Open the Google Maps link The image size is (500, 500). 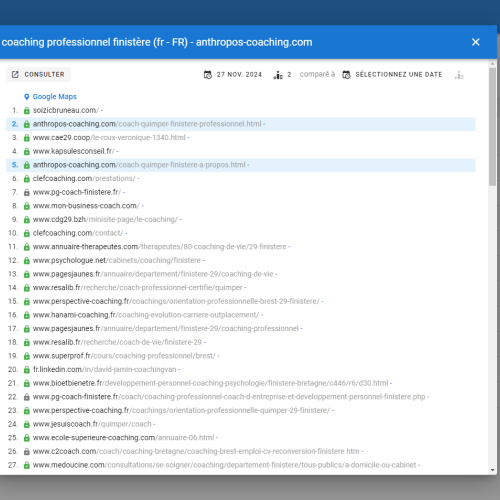[54, 97]
